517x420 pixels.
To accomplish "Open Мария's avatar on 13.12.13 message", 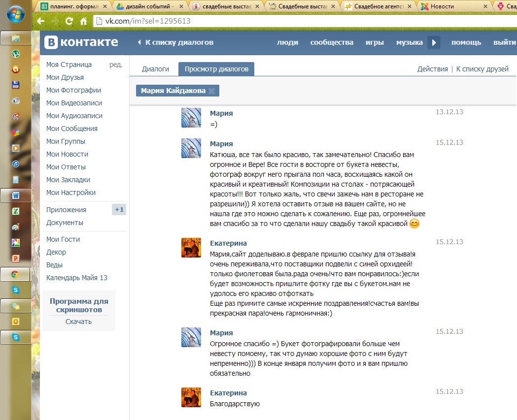I will click(191, 118).
